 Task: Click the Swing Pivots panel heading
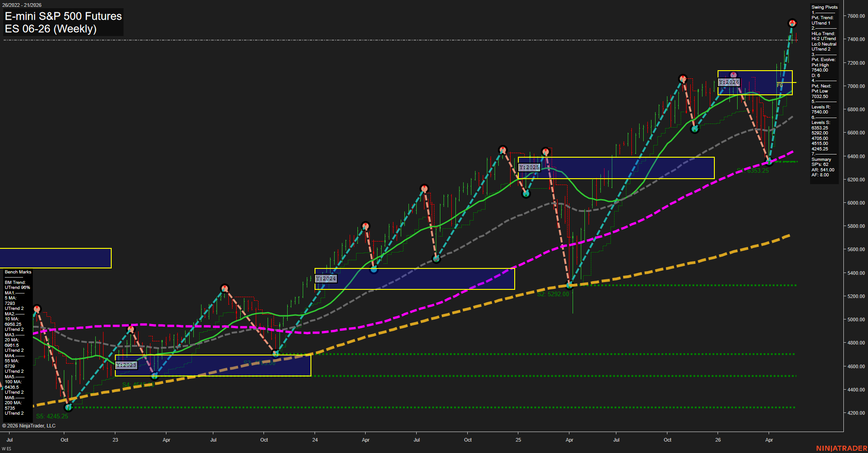824,7
